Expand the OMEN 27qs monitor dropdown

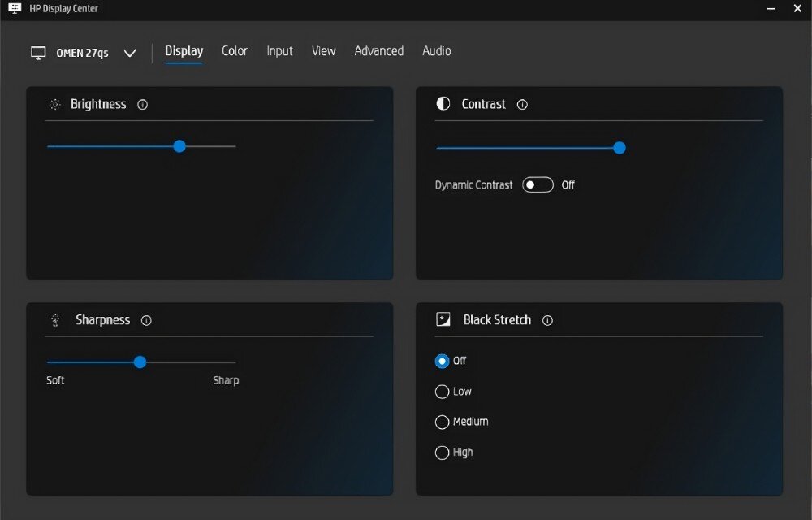tap(130, 54)
